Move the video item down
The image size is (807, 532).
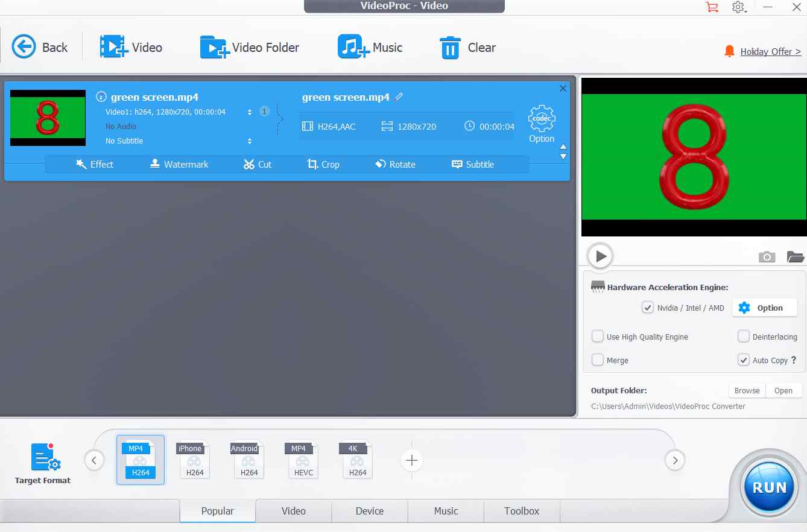click(x=563, y=156)
